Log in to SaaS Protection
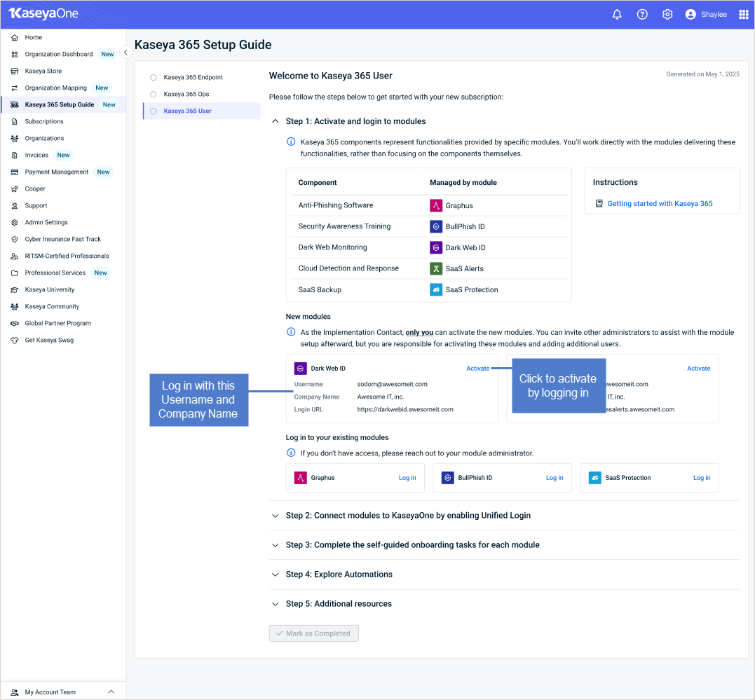 coord(702,478)
